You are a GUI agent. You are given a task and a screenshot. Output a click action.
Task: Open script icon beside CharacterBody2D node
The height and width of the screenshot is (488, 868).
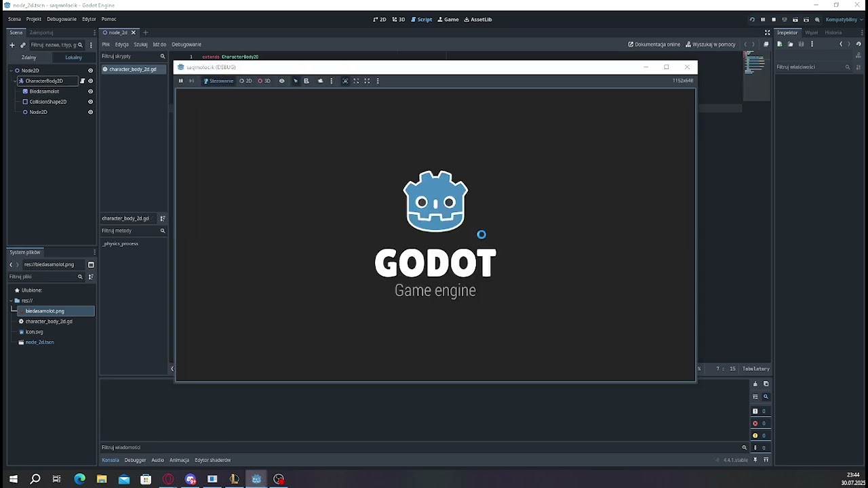click(x=83, y=81)
